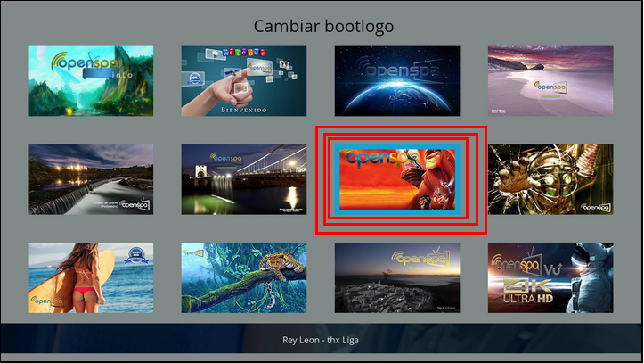This screenshot has width=644, height=363.
Task: Choose the broken glass robot hand bootlogo
Action: 550,179
